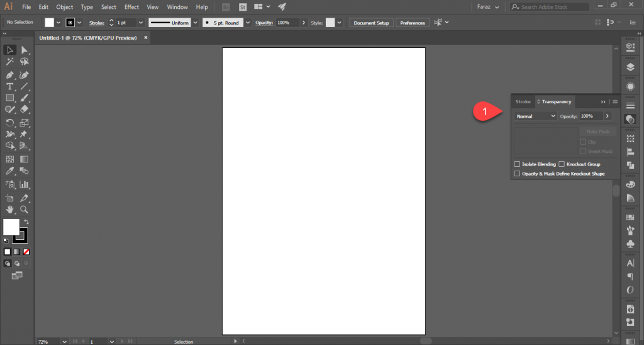
Task: Select the Selection tool arrow
Action: coord(10,50)
